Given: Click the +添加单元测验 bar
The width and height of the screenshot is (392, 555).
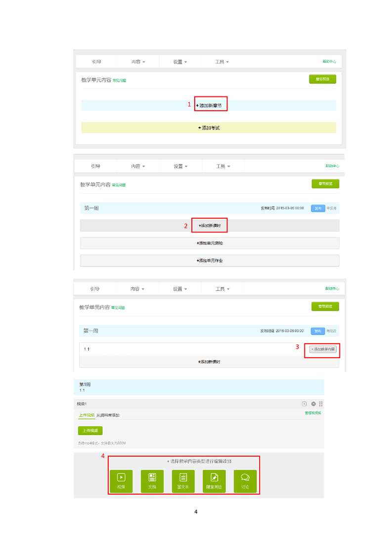Looking at the screenshot, I should click(210, 243).
